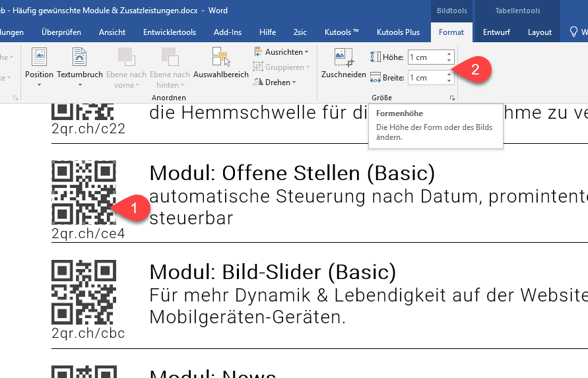Expand the Ausrichten dropdown
This screenshot has height=378, width=588.
tap(280, 51)
